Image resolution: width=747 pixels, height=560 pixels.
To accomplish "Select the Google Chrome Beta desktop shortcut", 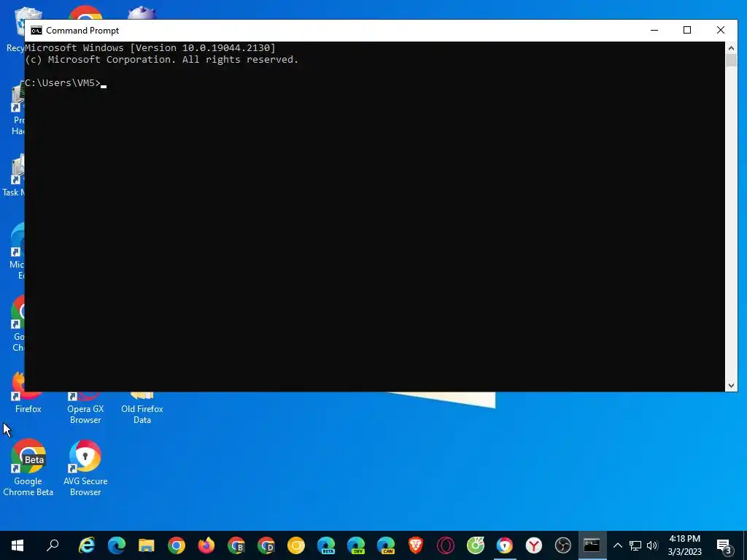I will click(x=28, y=469).
